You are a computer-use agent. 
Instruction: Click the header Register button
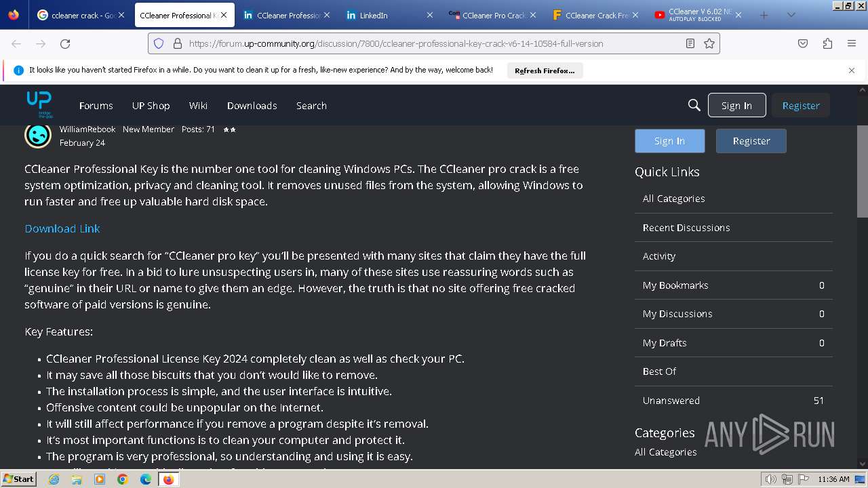coord(801,105)
